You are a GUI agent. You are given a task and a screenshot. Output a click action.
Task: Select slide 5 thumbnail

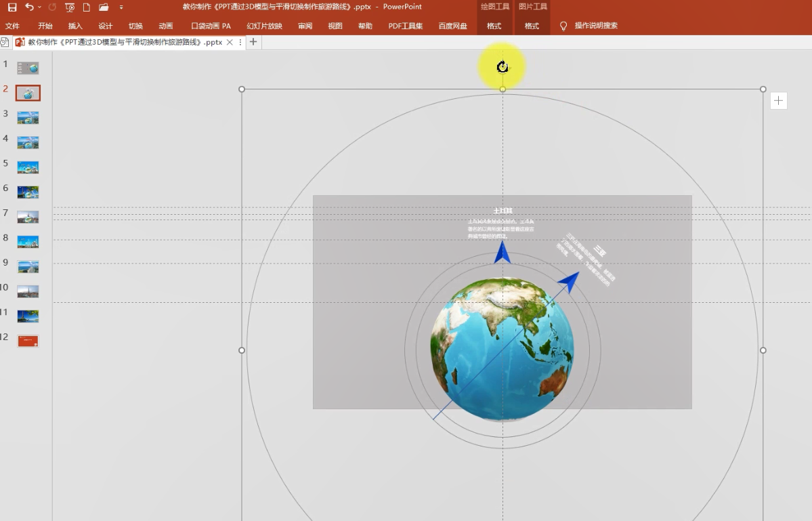point(28,167)
